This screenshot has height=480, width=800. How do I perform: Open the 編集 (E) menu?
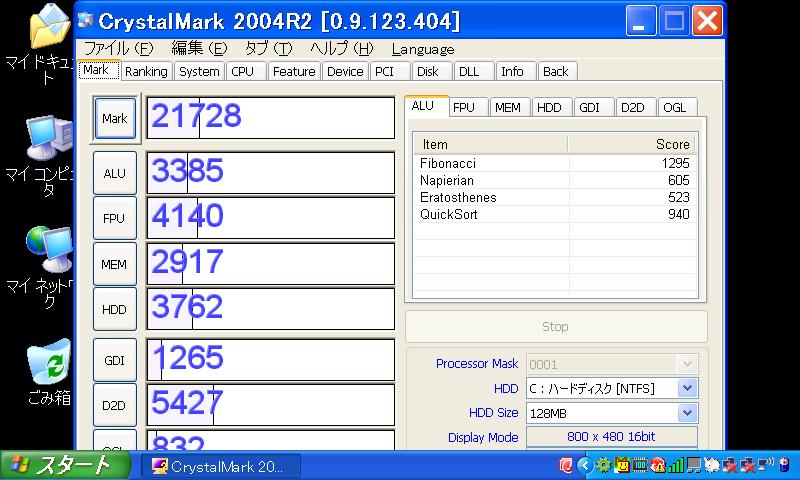click(x=199, y=49)
